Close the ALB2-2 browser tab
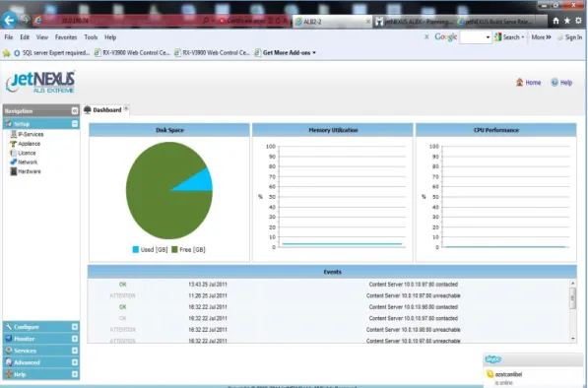588x388 pixels. point(368,22)
